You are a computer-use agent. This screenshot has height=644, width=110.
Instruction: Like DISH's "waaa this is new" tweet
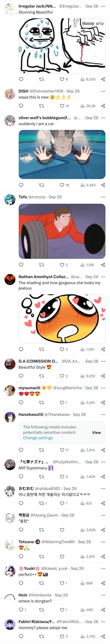(x=62, y=106)
